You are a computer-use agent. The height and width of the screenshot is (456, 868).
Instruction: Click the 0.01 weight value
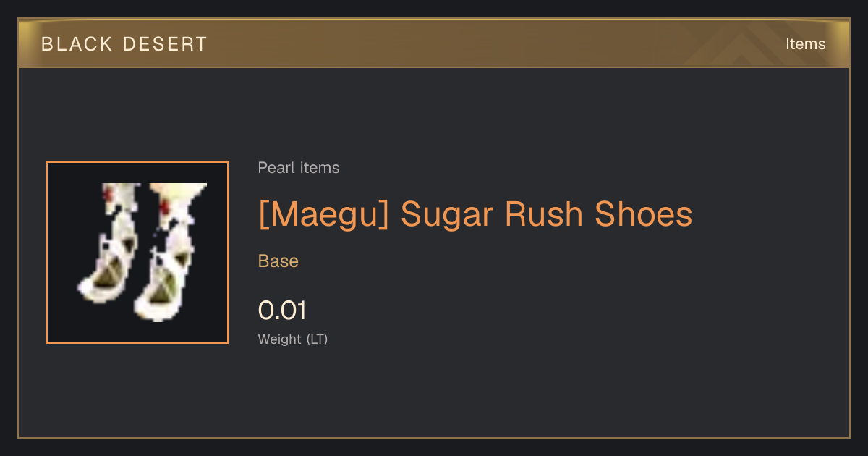point(282,311)
